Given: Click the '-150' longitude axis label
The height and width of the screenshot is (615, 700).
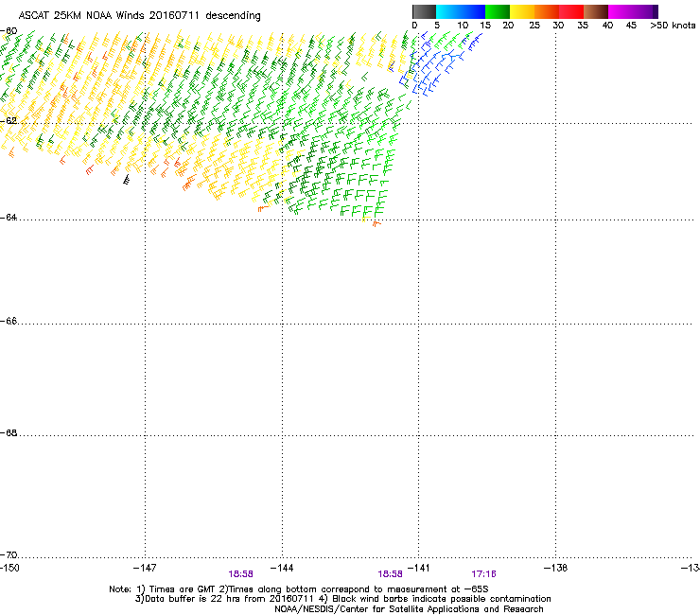Looking at the screenshot, I should [9, 568].
